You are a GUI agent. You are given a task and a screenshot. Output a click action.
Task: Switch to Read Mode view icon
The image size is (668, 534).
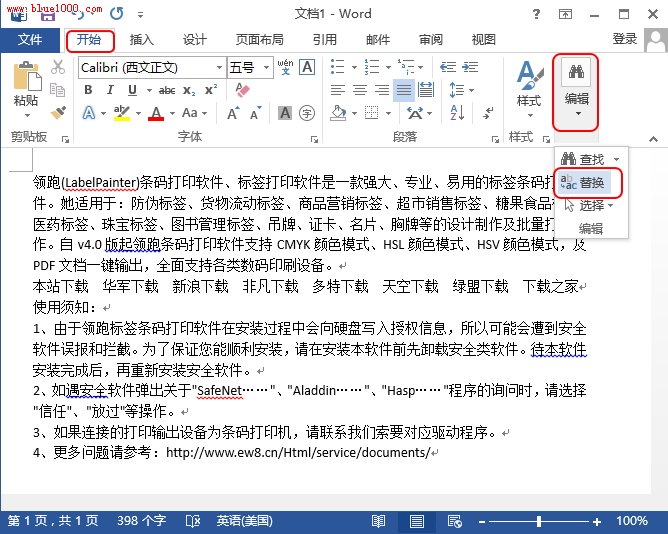coord(378,521)
